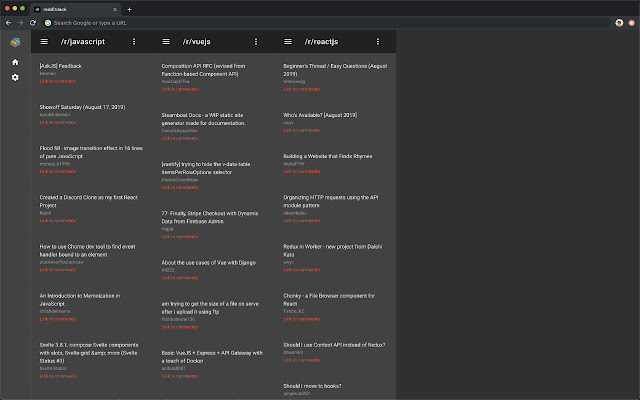Open Who's Available? [August 2019] post
The width and height of the screenshot is (640, 400).
click(x=320, y=115)
